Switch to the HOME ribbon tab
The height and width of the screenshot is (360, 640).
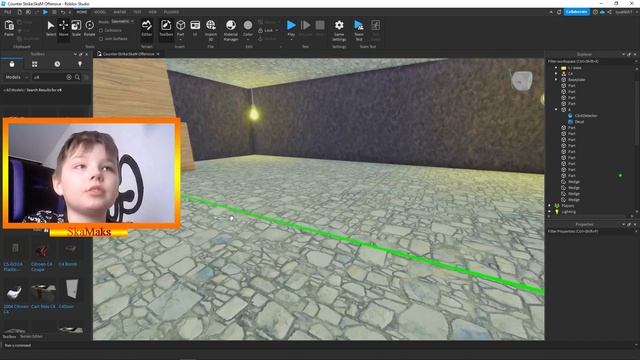[82, 12]
